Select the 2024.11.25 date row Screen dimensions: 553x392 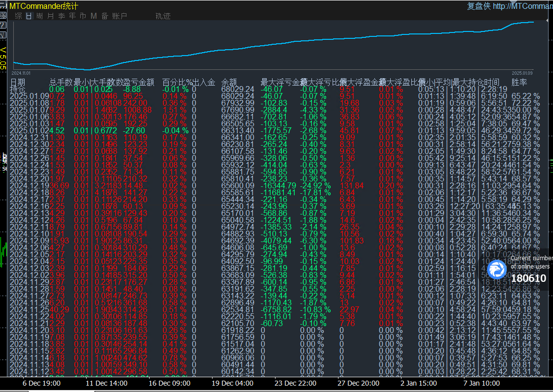30,309
